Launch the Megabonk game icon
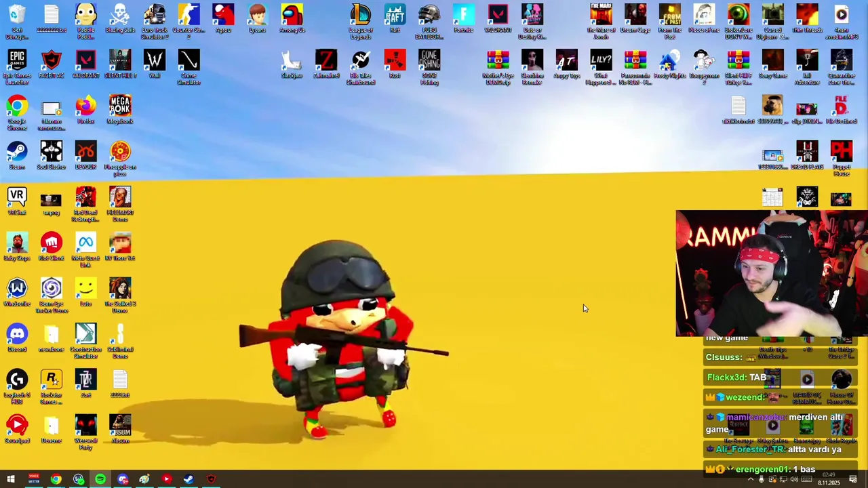Viewport: 868px width, 488px height. click(x=120, y=110)
